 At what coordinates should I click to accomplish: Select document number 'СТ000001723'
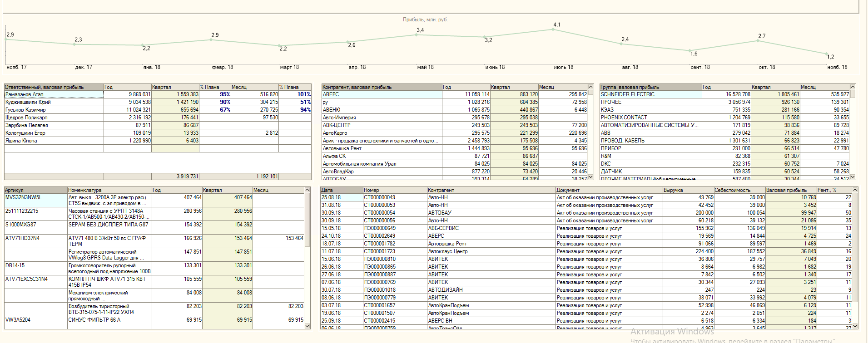point(395,251)
